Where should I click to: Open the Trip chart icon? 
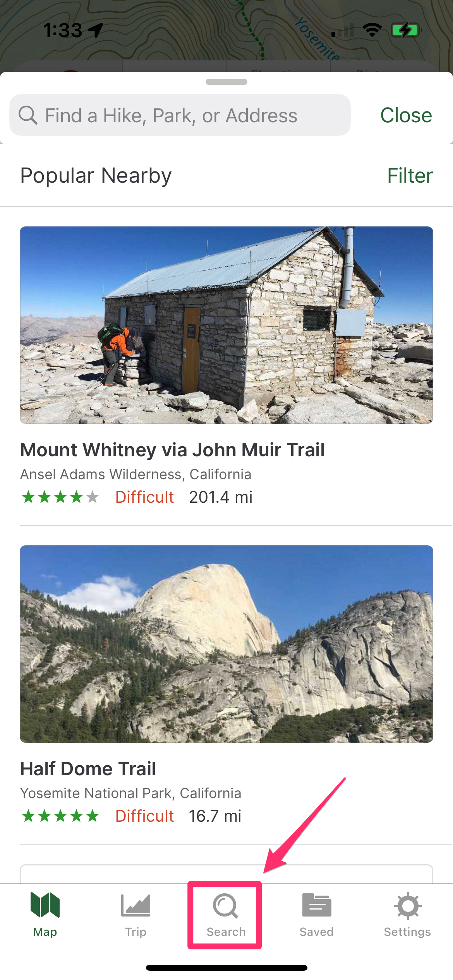click(136, 905)
